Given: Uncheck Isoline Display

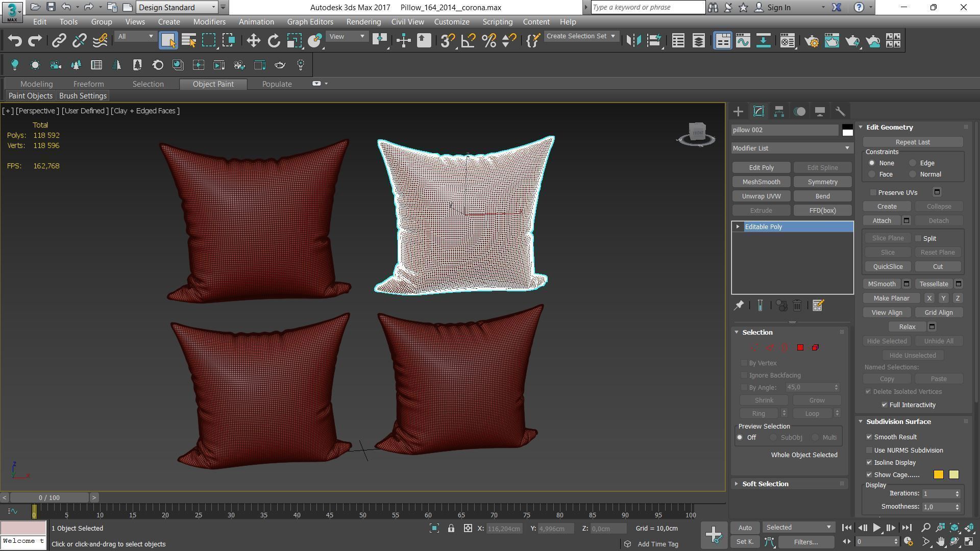Looking at the screenshot, I should [869, 463].
